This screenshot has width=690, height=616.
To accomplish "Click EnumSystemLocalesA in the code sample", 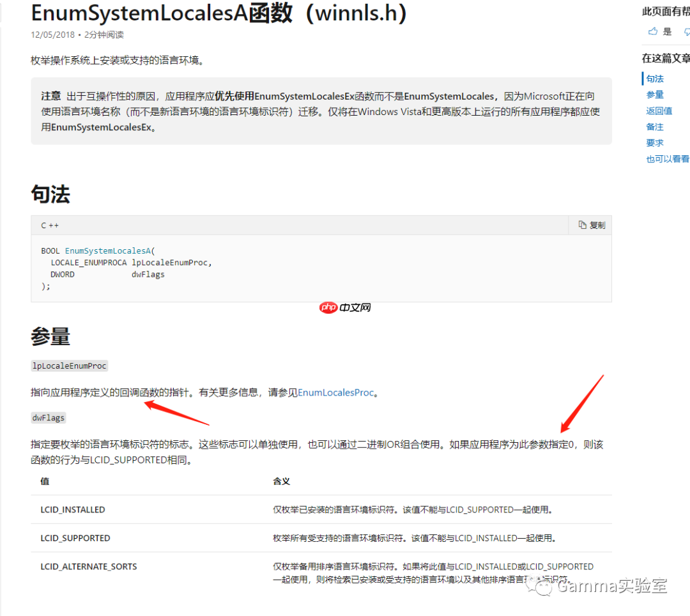I will pos(108,250).
